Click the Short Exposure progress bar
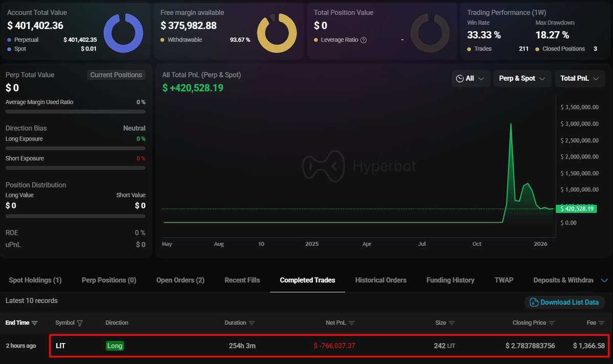Viewport: 613px width, 364px height. tap(76, 168)
